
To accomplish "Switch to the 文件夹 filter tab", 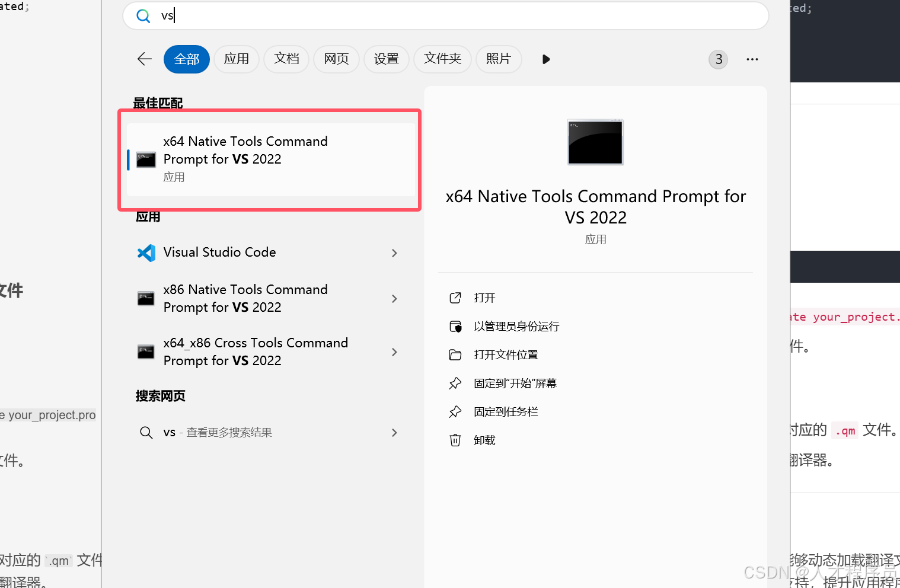I will click(x=442, y=59).
